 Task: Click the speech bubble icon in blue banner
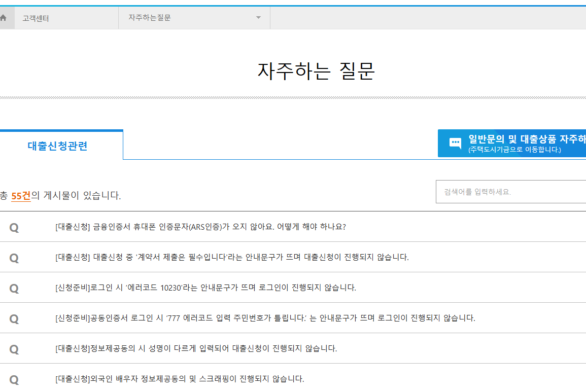[x=455, y=143]
